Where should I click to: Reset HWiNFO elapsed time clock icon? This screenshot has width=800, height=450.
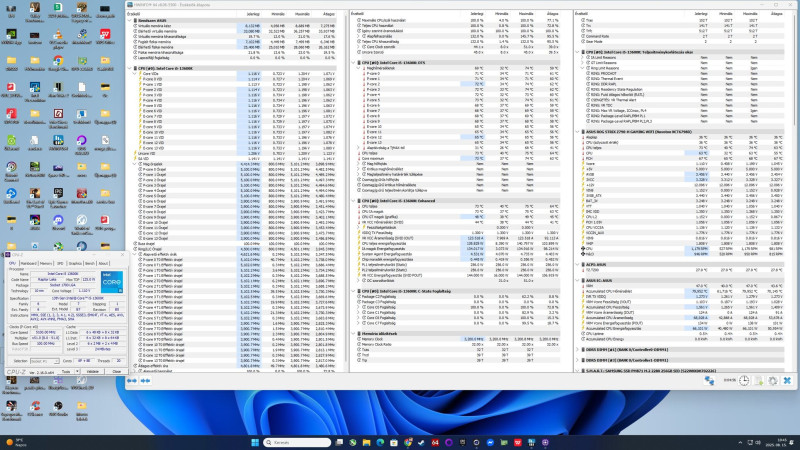[x=744, y=381]
